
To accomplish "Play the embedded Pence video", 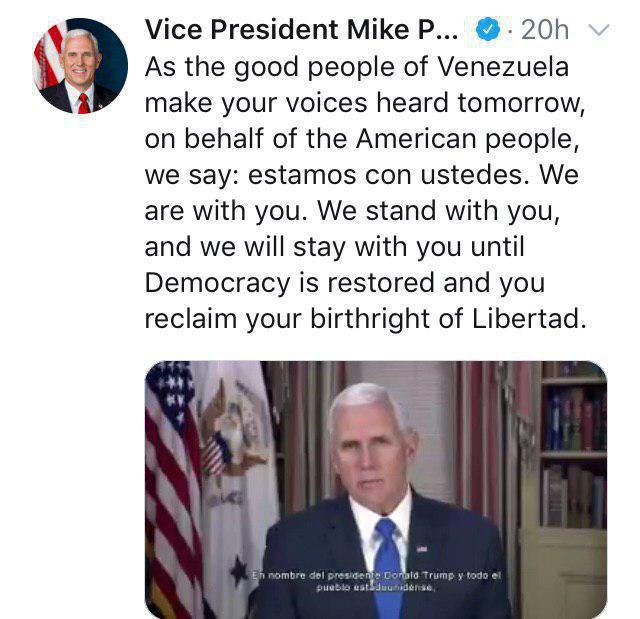I will click(376, 489).
